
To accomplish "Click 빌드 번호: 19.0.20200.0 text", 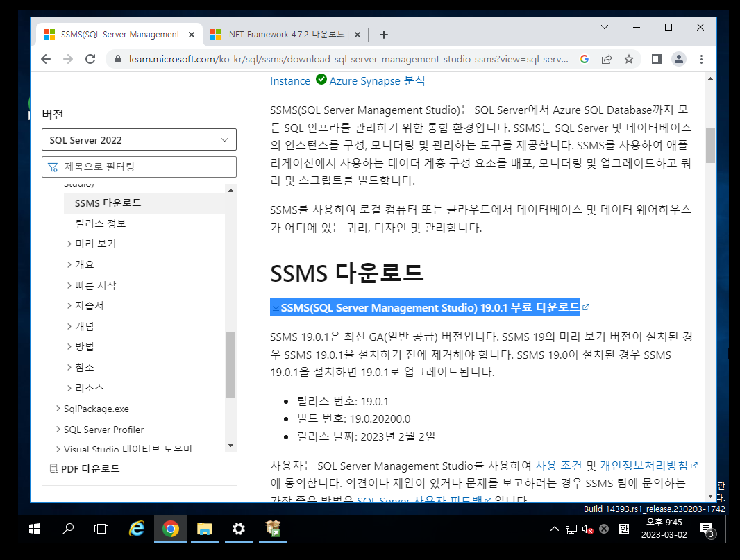I will pyautogui.click(x=353, y=419).
